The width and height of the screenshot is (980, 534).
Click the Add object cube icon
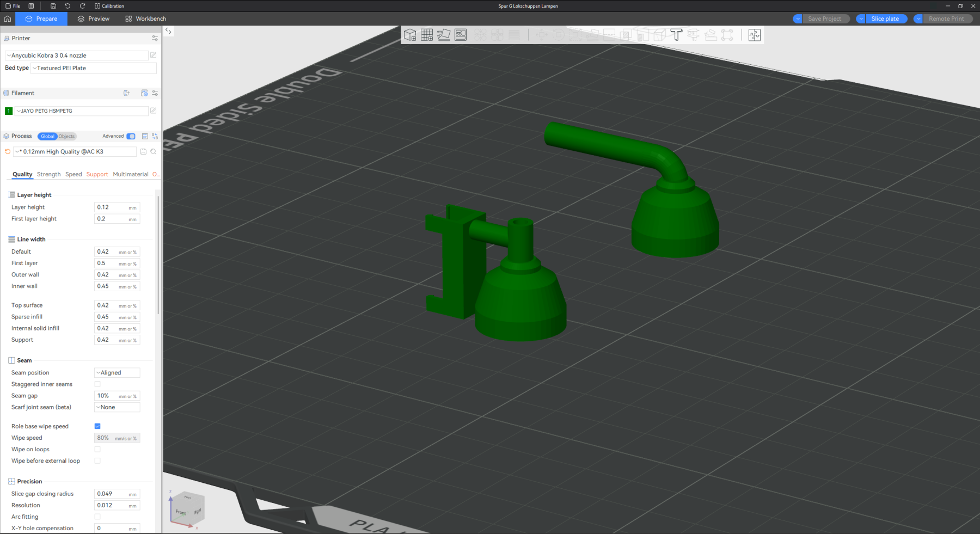point(409,35)
